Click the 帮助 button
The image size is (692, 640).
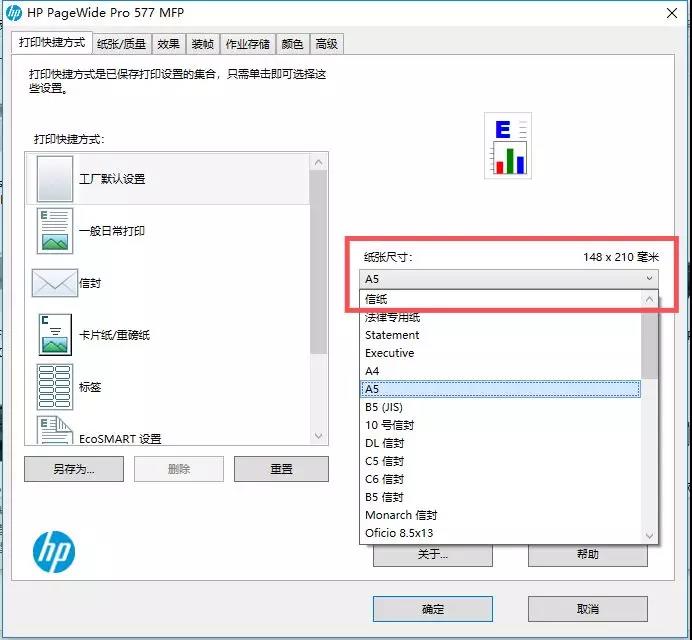[x=588, y=555]
